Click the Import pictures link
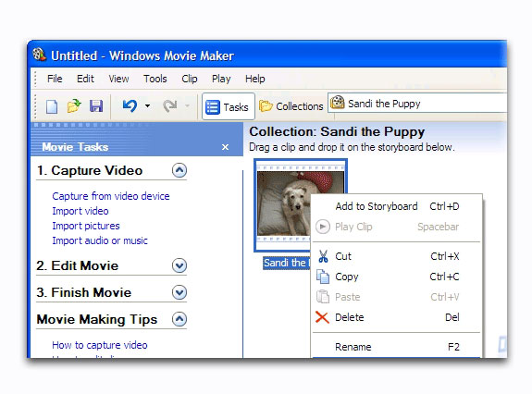Viewport: 532px width, 394px height. coord(86,226)
